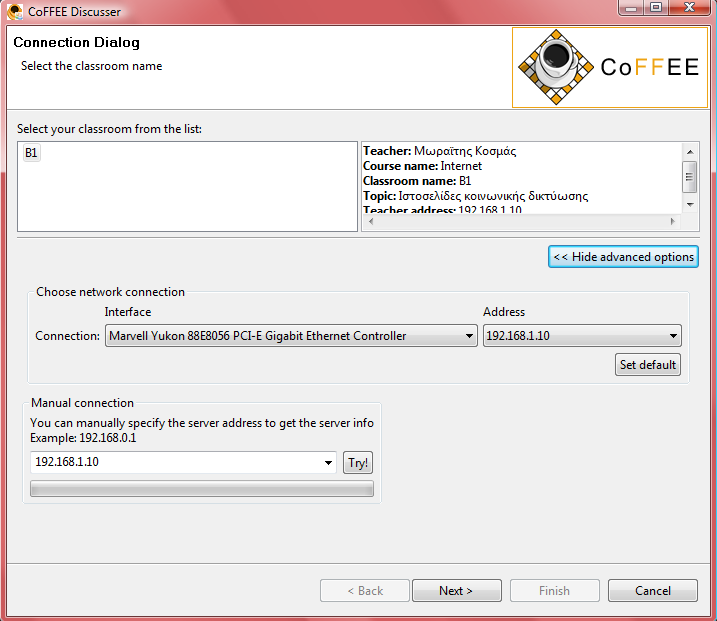Click the Next > button
This screenshot has height=621, width=717.
(456, 591)
